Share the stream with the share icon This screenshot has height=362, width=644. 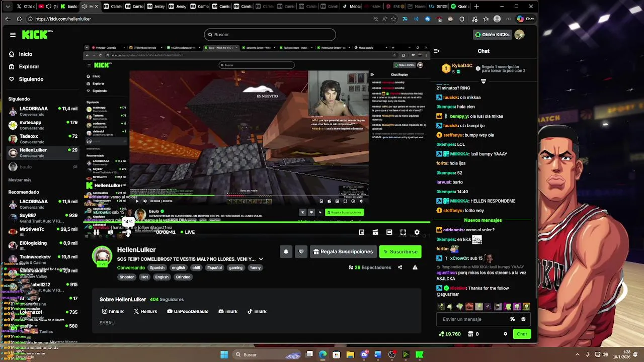point(400,267)
